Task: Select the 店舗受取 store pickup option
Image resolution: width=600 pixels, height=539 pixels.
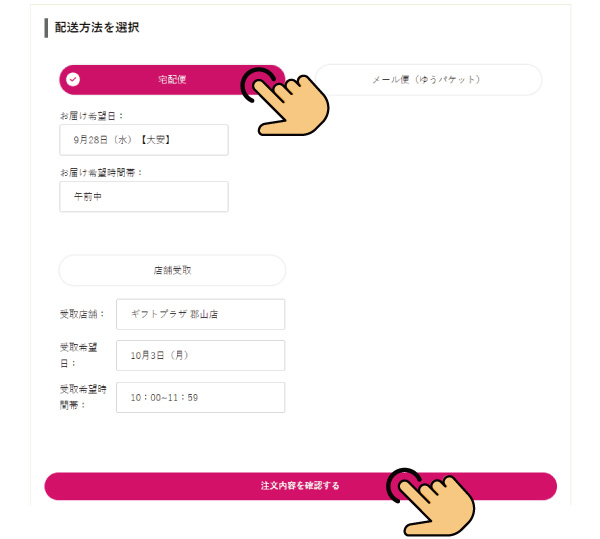Action: [x=172, y=270]
